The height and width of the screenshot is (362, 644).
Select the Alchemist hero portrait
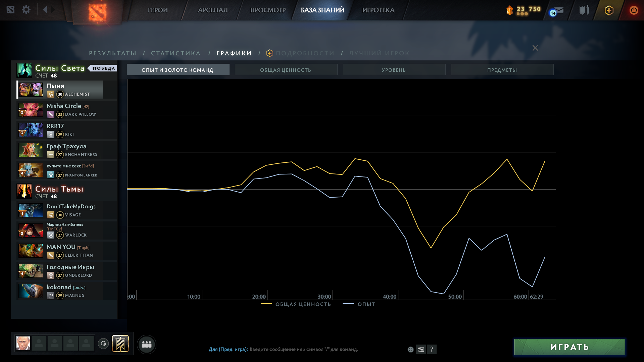pyautogui.click(x=31, y=90)
